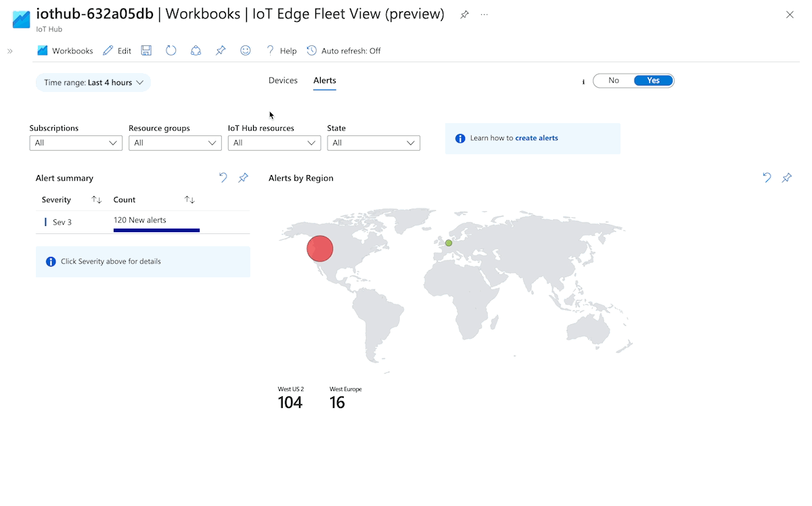
Task: Select the Yes toggle option
Action: pyautogui.click(x=653, y=80)
